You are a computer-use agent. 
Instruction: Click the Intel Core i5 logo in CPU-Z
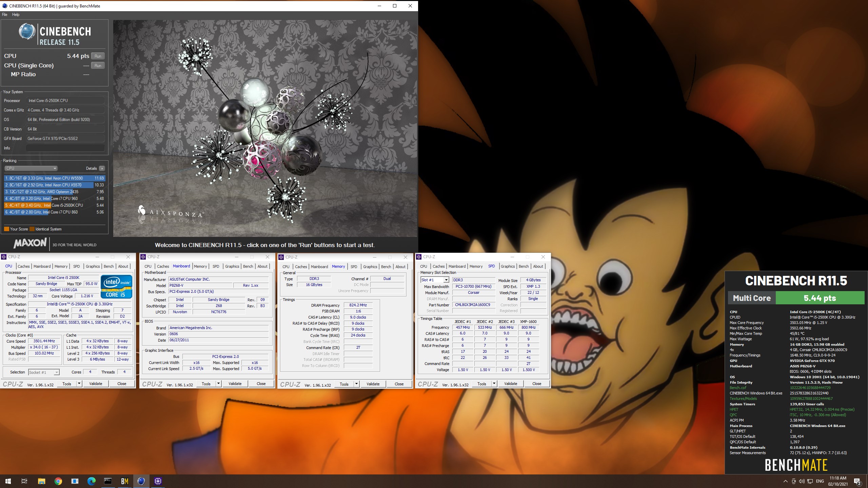click(116, 286)
